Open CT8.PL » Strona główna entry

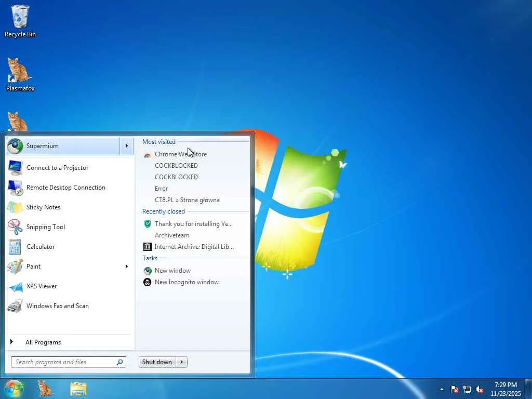(195, 200)
